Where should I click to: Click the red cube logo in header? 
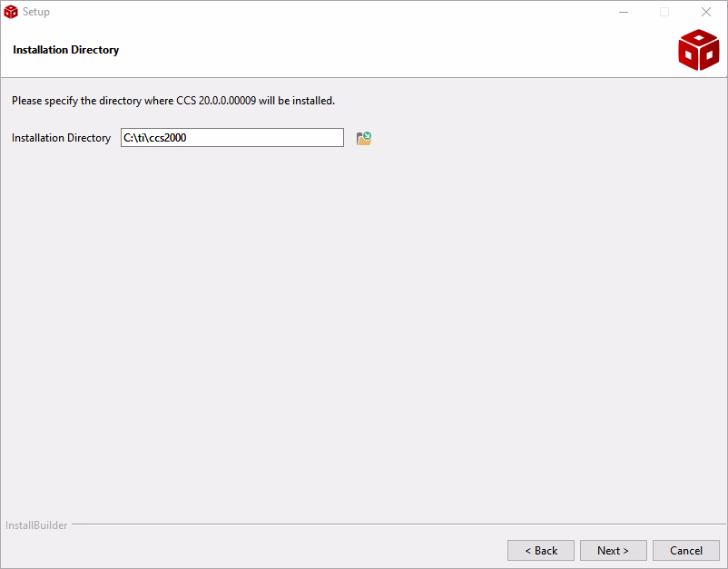[698, 50]
